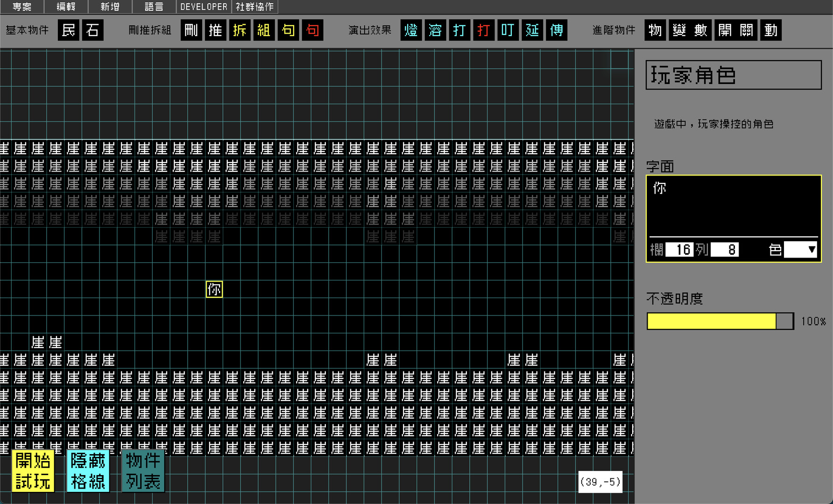The image size is (833, 504).
Task: Toggle 隱藏格線 to hide the grid
Action: pyautogui.click(x=88, y=471)
